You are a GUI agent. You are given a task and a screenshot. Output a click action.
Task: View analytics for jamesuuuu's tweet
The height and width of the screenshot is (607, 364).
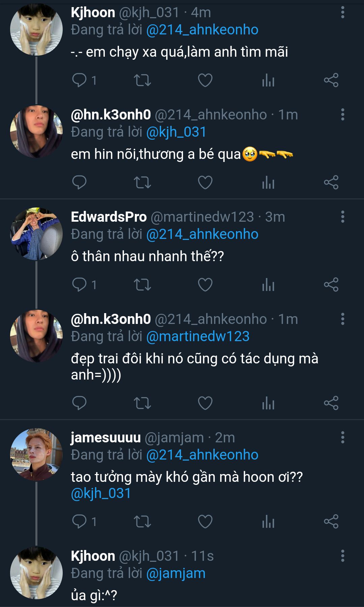(x=268, y=521)
